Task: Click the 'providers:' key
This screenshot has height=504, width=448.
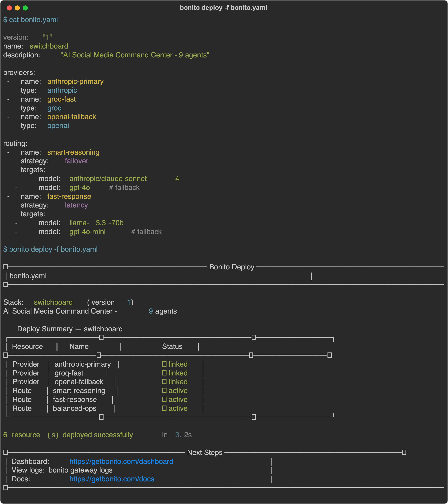Action: click(19, 73)
